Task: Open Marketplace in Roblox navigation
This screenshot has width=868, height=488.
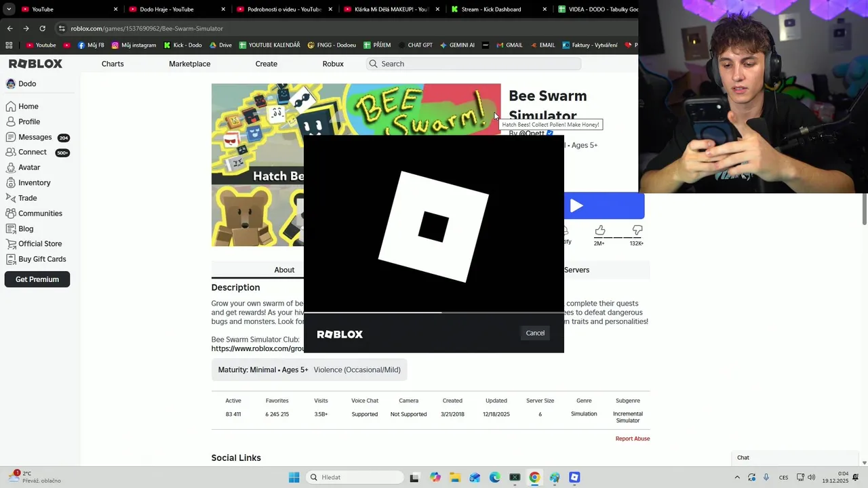Action: (189, 64)
